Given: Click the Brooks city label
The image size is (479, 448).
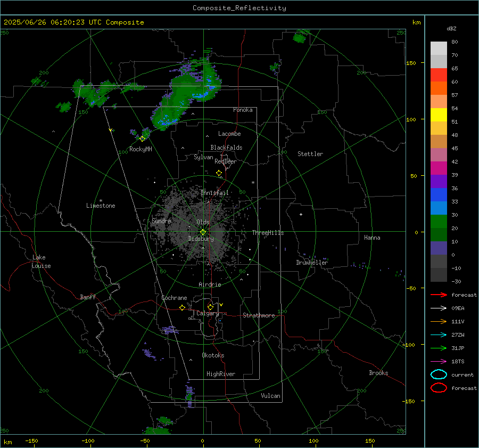Looking at the screenshot, I should pos(378,373).
